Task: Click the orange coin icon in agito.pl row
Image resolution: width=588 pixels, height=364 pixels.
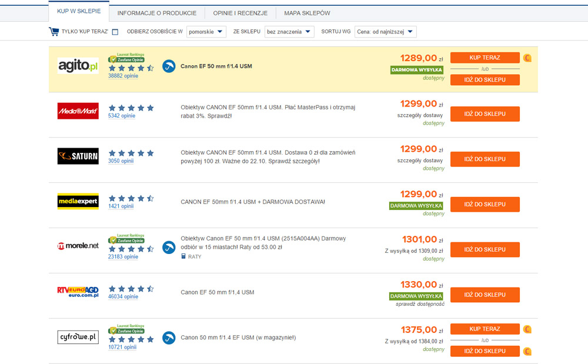Action: (x=527, y=58)
